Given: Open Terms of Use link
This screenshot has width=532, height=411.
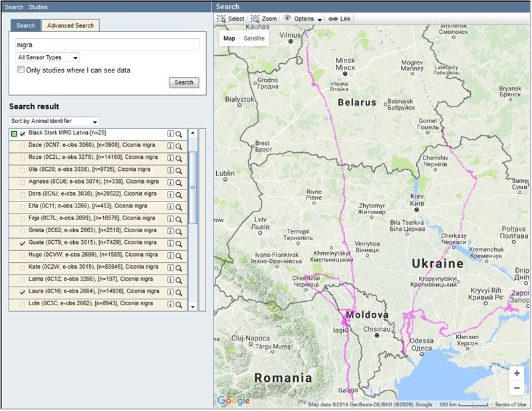Looking at the screenshot, I should (x=510, y=404).
